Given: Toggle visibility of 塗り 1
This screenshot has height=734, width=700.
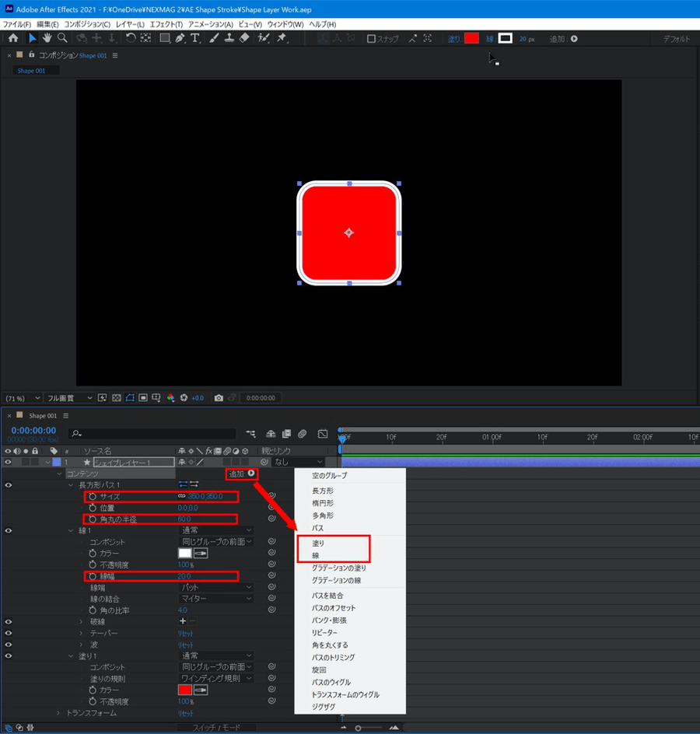Looking at the screenshot, I should (9, 655).
